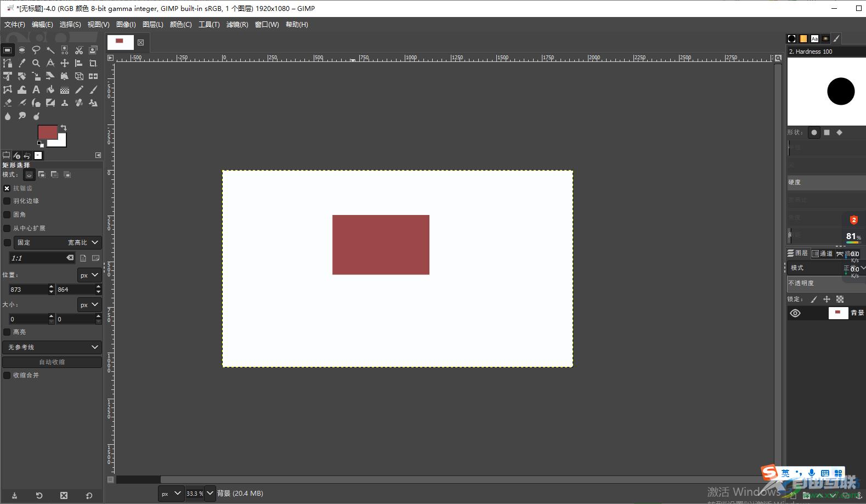Open the 图层(L) menu
The height and width of the screenshot is (504, 866).
(153, 25)
